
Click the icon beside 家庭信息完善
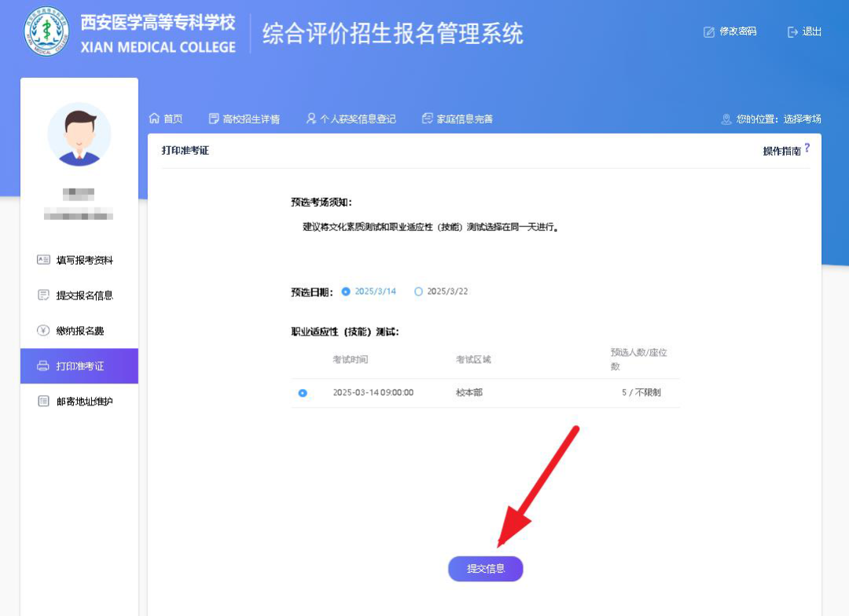(x=428, y=119)
